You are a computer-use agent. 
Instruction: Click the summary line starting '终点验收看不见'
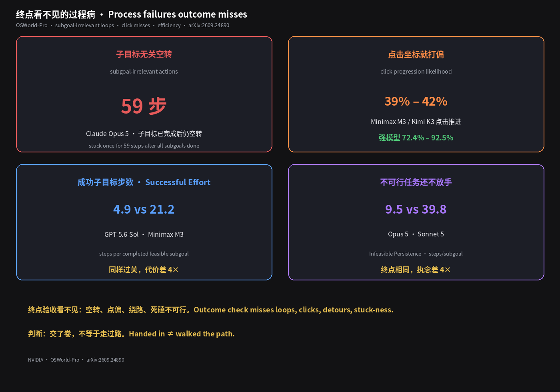coord(211,310)
